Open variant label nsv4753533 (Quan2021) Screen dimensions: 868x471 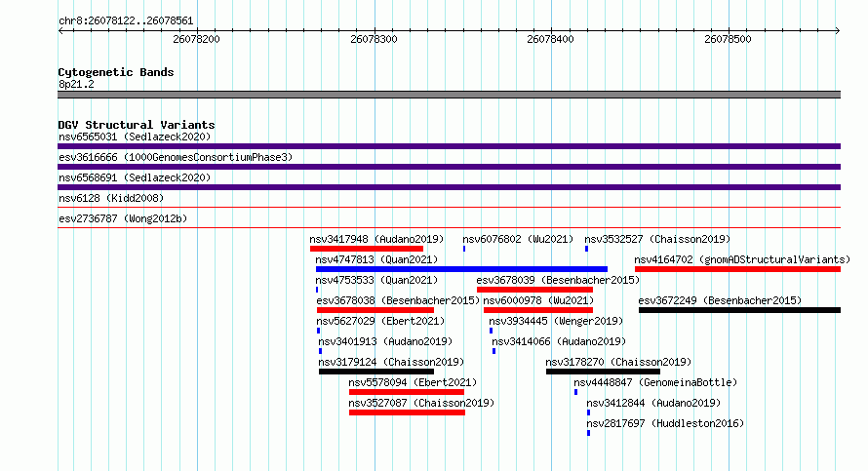(376, 280)
